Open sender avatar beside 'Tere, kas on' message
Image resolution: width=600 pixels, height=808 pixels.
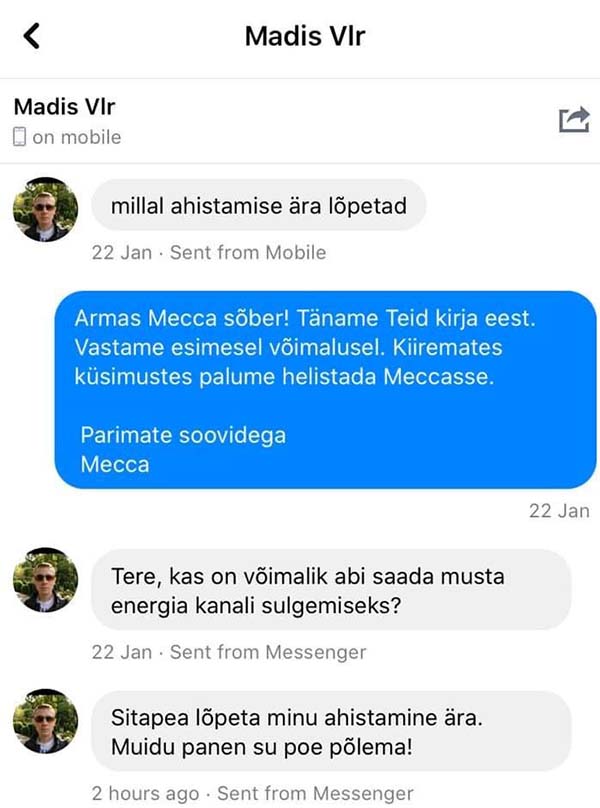(x=45, y=580)
